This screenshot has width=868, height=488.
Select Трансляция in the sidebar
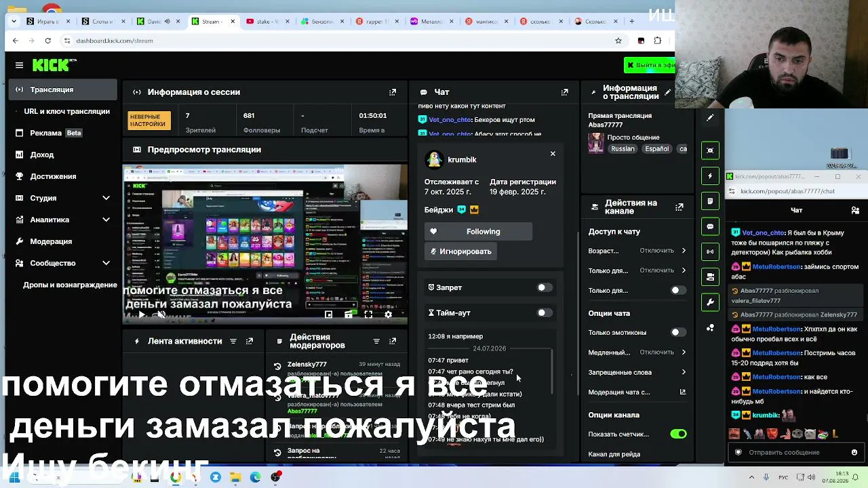tap(64, 89)
